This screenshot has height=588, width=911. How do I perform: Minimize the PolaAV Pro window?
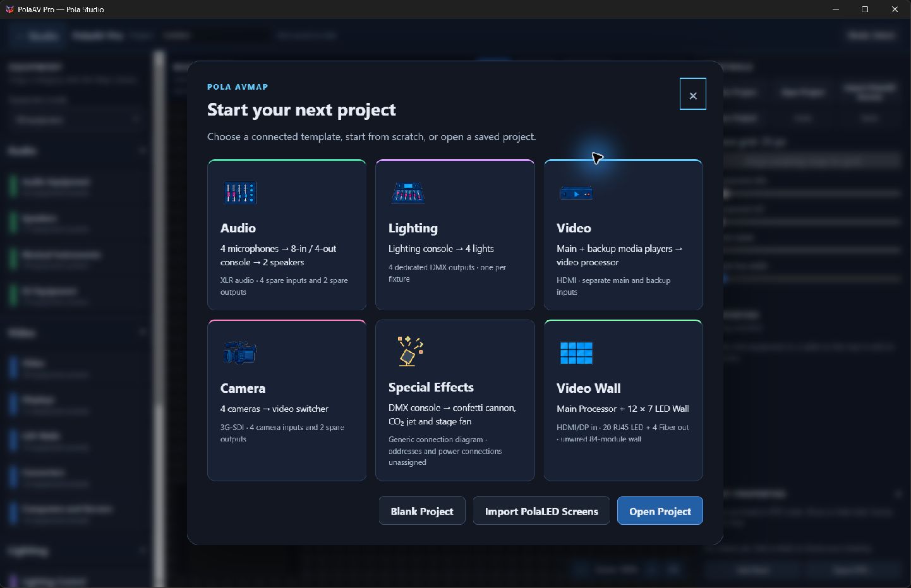[836, 9]
